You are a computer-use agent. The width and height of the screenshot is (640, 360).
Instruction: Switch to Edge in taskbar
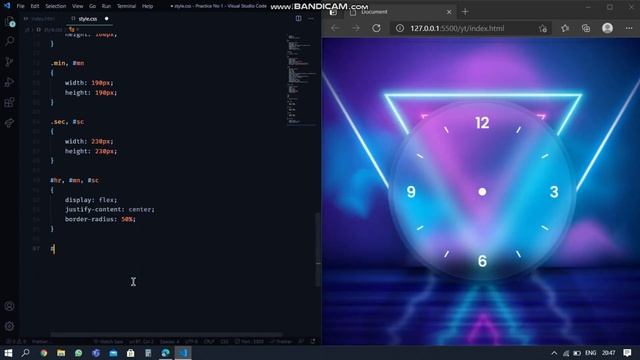pyautogui.click(x=165, y=353)
